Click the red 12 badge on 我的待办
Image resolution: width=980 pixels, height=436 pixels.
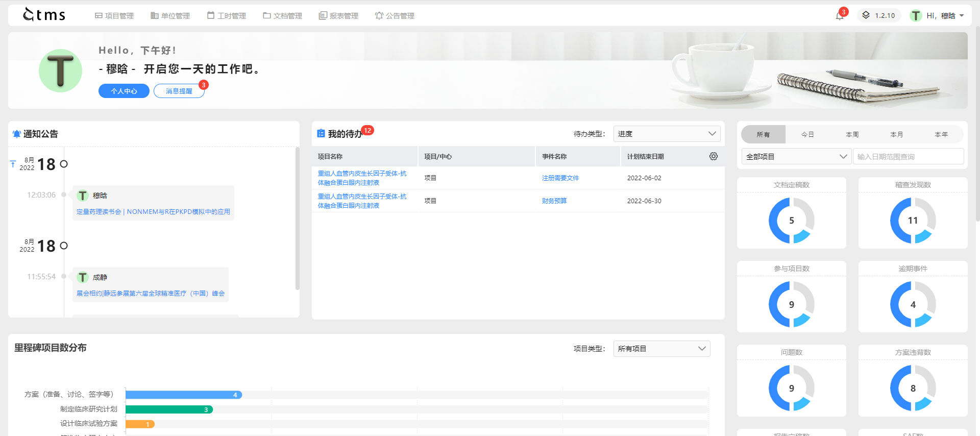click(367, 130)
